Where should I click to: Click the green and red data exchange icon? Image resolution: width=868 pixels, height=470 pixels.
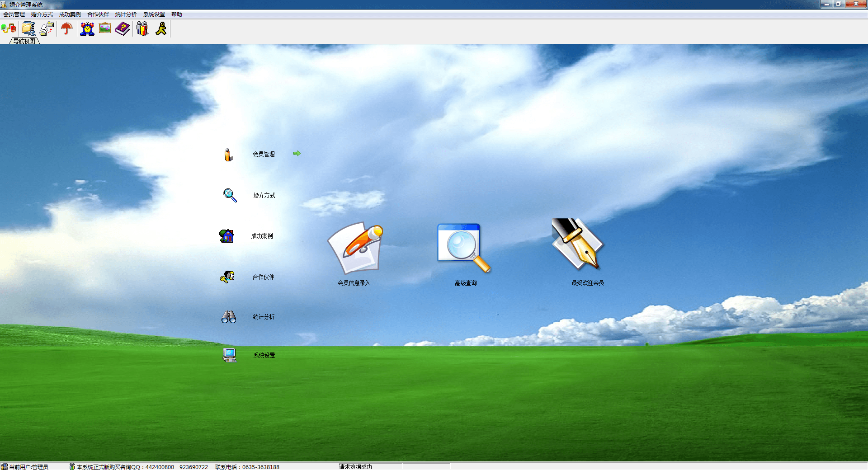click(9, 28)
